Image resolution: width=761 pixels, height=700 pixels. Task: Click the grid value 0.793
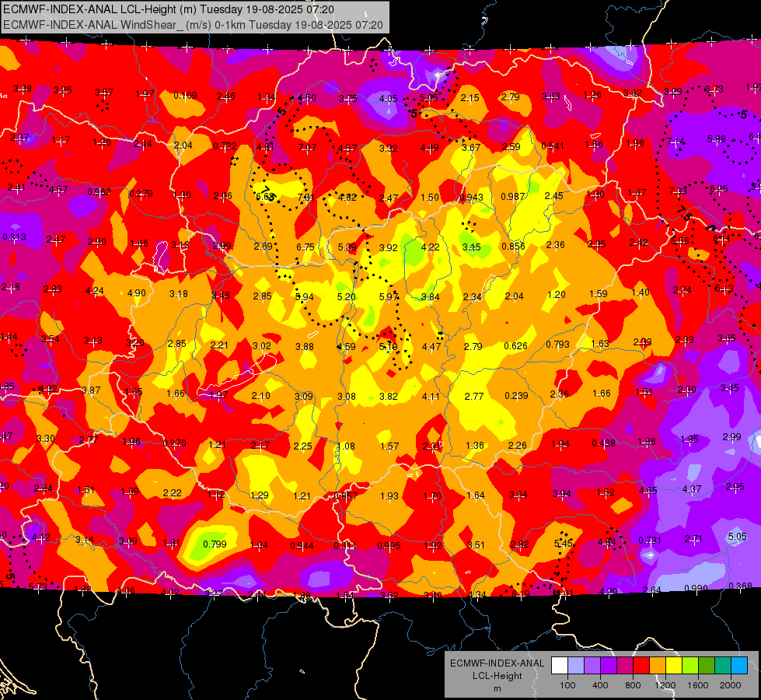pos(557,345)
